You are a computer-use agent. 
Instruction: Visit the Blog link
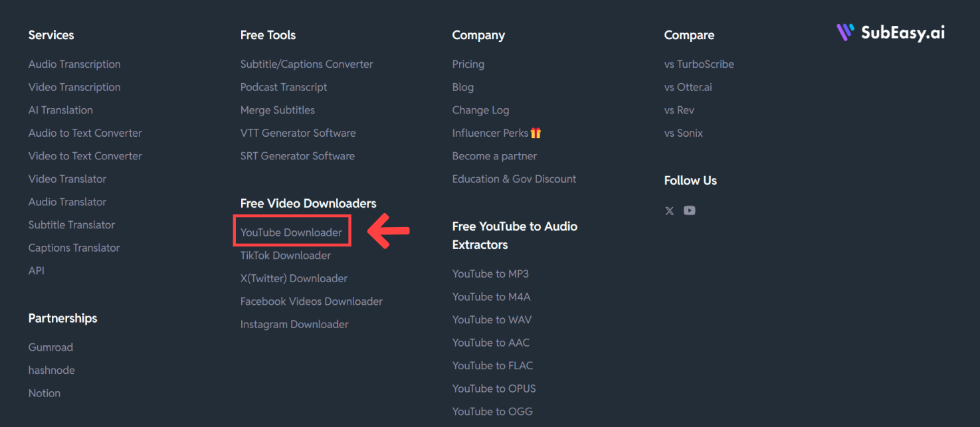coord(463,87)
